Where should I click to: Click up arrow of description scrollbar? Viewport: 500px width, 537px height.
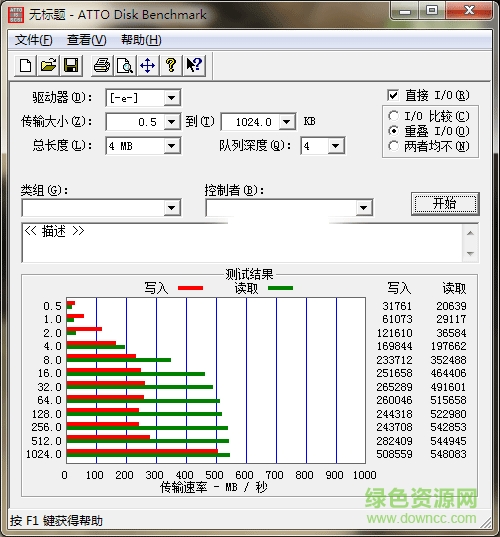[471, 233]
